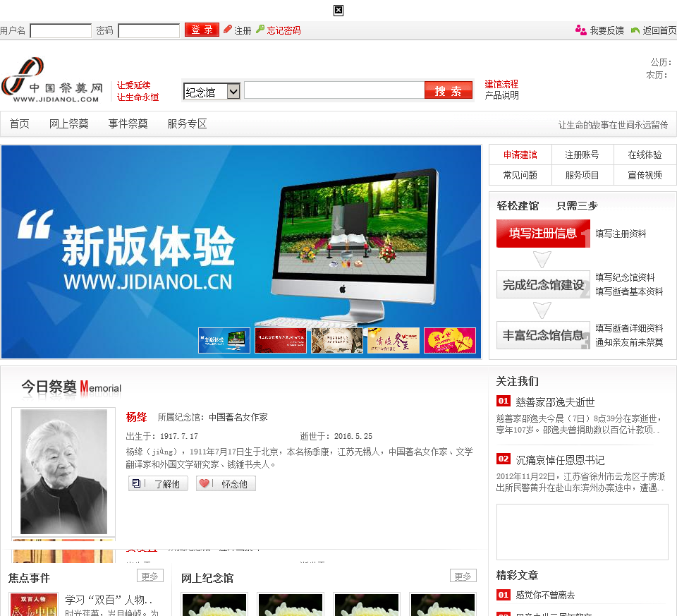The image size is (677, 616).
Task: Click the green return-home arrow icon
Action: pyautogui.click(x=635, y=30)
